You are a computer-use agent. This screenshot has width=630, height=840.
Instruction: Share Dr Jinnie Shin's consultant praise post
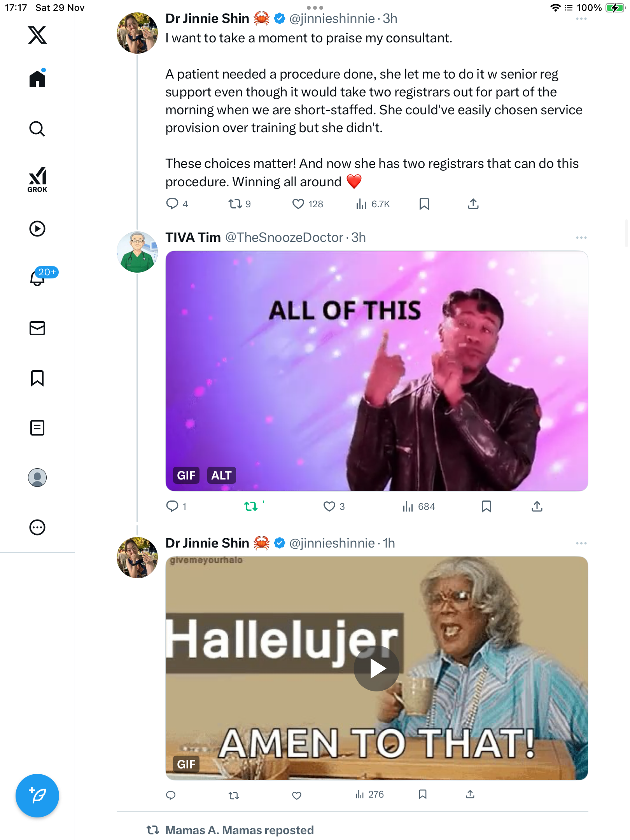[473, 204]
